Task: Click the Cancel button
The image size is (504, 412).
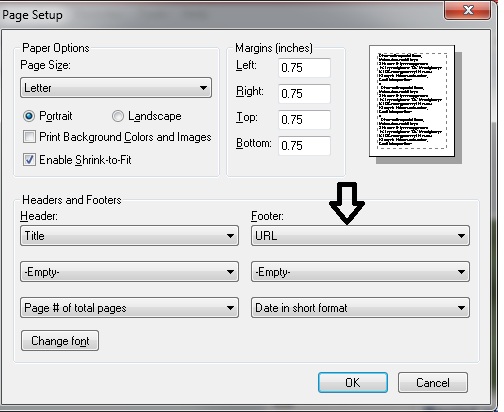Action: [x=433, y=383]
